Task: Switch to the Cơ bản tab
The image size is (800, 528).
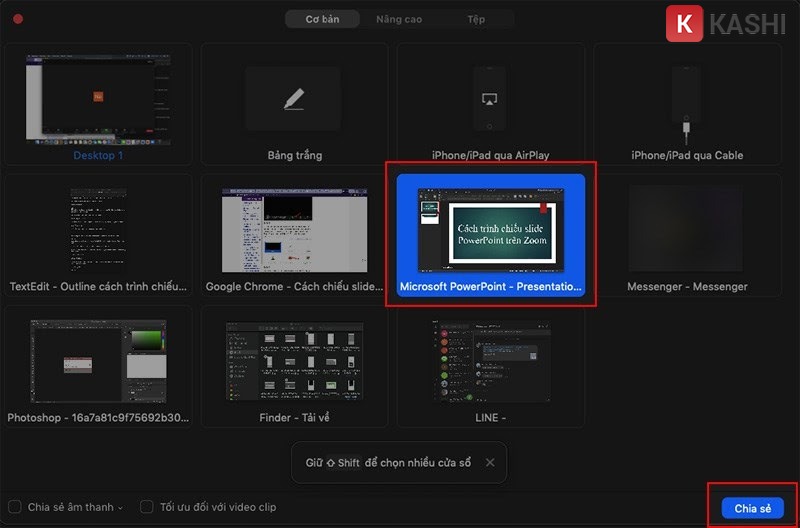Action: [322, 19]
